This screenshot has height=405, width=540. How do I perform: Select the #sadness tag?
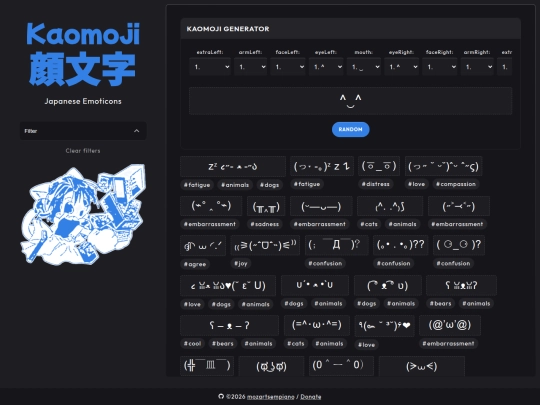click(x=264, y=224)
